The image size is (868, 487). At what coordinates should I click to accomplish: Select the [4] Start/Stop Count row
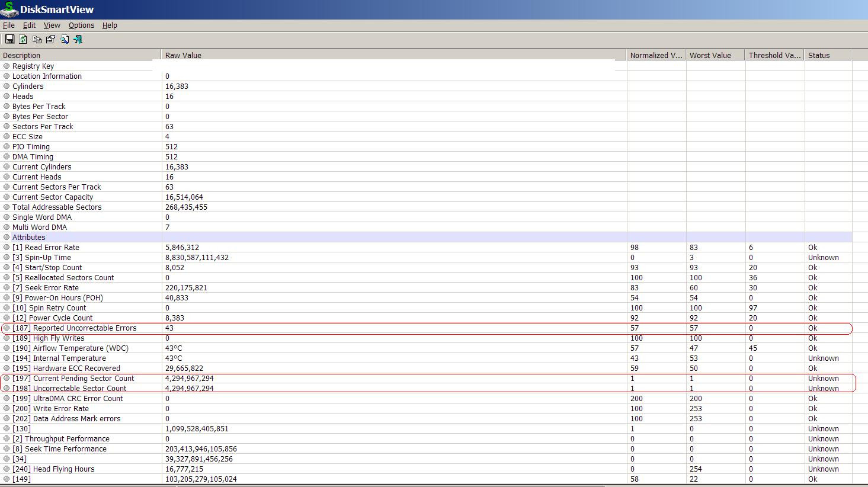[x=426, y=267]
